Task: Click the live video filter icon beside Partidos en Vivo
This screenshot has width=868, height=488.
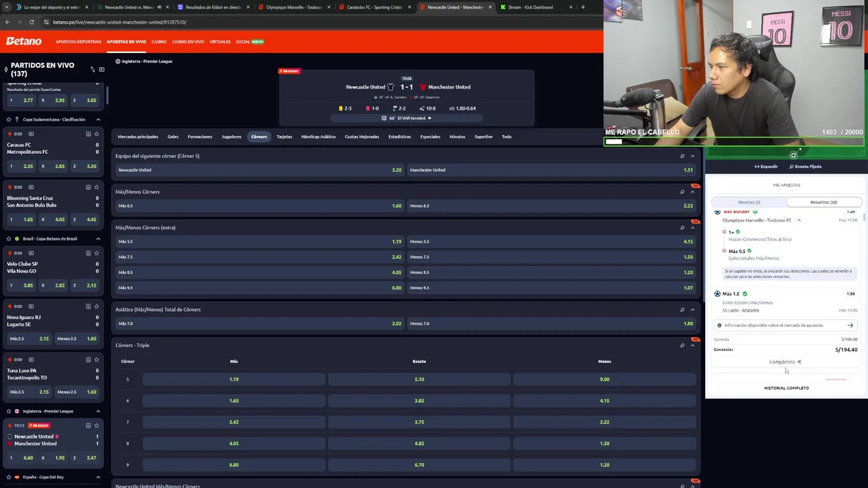Action: [102, 69]
